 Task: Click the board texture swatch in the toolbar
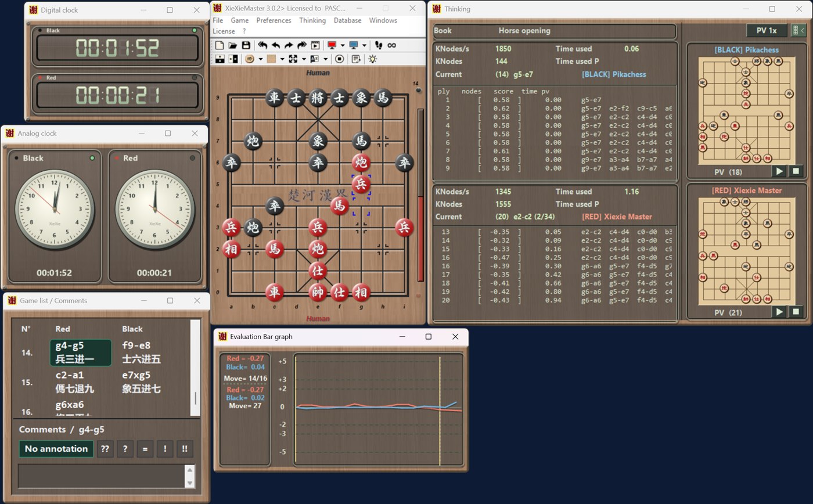point(271,59)
